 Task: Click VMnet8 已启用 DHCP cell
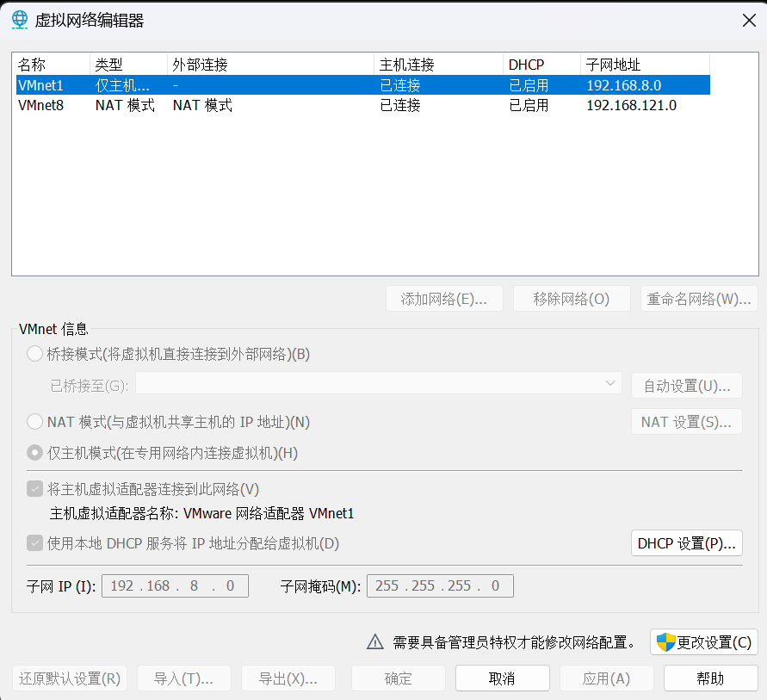click(x=529, y=105)
